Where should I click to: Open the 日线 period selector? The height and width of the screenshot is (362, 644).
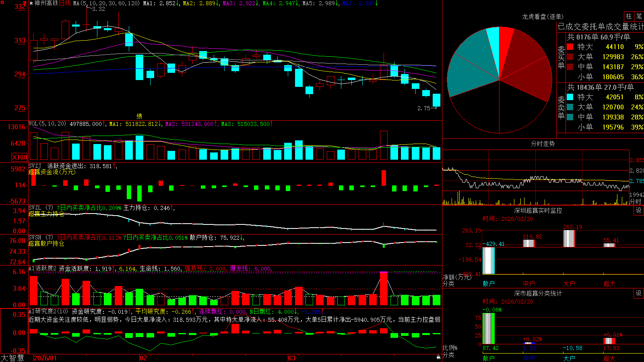coord(65,3)
